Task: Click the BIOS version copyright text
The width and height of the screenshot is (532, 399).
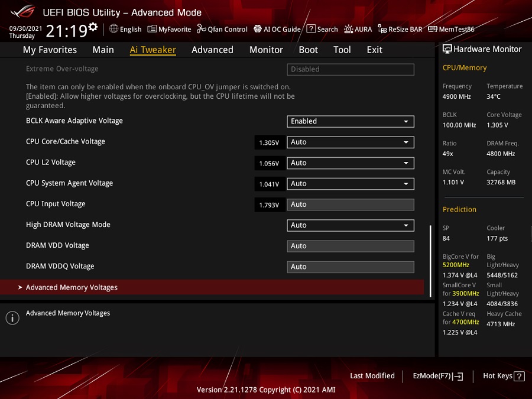Action: click(266, 390)
